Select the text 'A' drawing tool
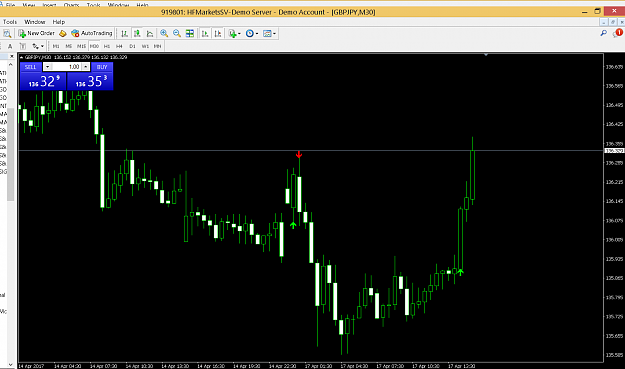 point(10,46)
